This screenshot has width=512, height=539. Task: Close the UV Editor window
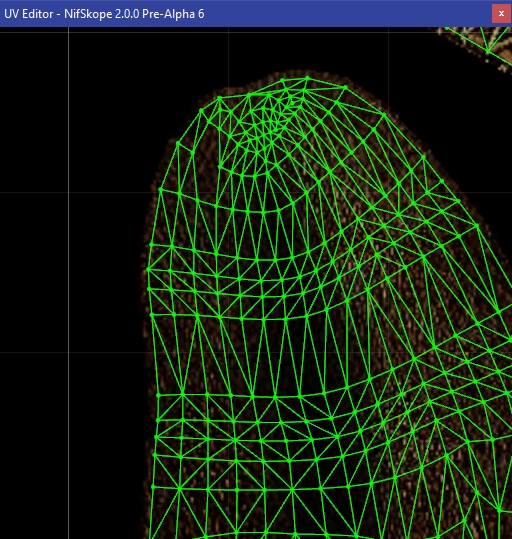coord(501,13)
